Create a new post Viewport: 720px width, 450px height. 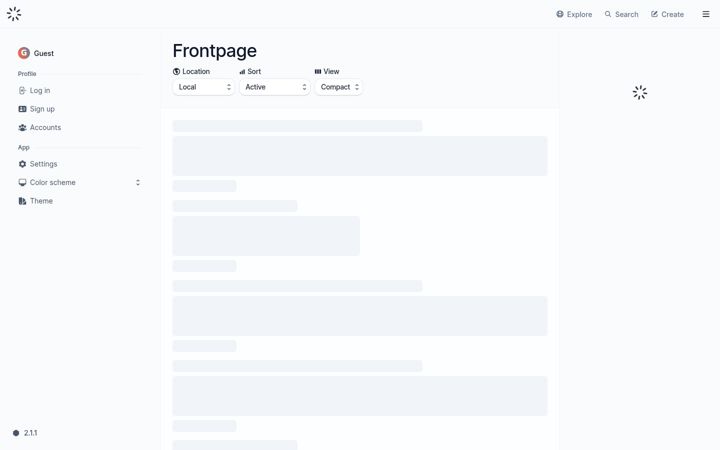667,14
